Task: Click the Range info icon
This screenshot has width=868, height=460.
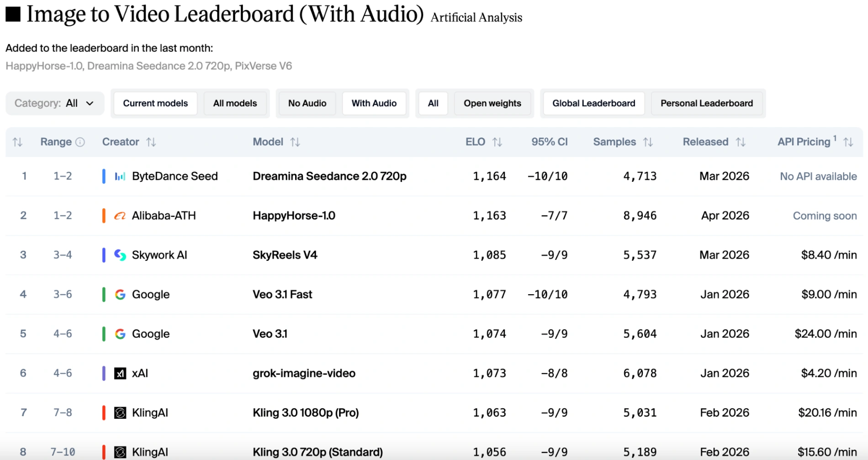Action: (80, 142)
